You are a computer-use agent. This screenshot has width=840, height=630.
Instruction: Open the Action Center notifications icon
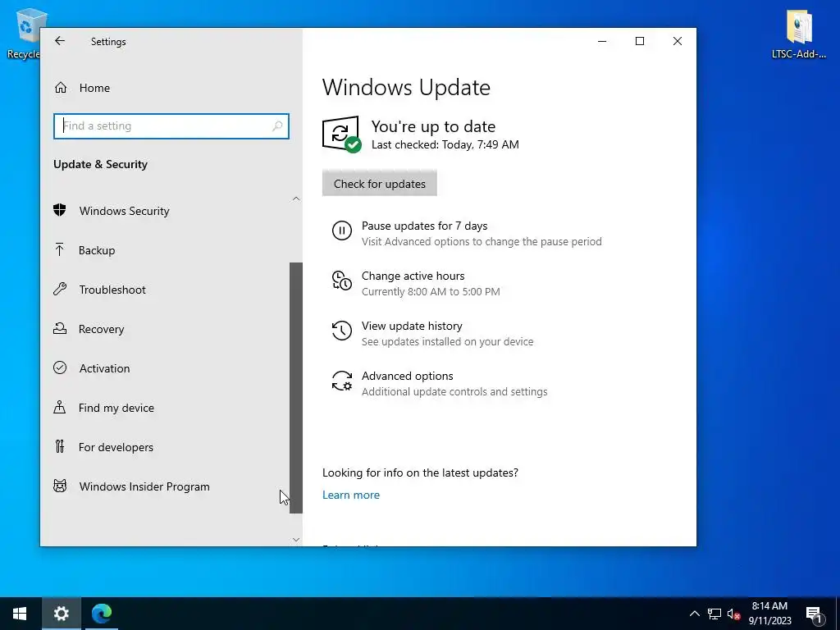[815, 615]
